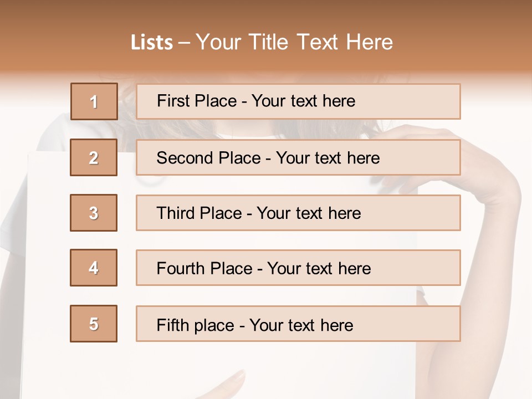Click the number 1 box
532x399 pixels.
pyautogui.click(x=94, y=101)
